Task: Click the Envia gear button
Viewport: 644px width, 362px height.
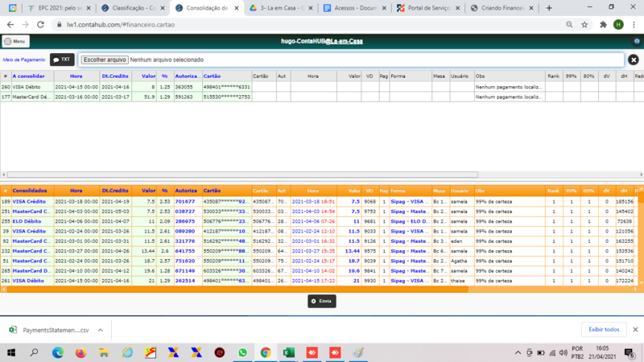Action: [x=321, y=301]
